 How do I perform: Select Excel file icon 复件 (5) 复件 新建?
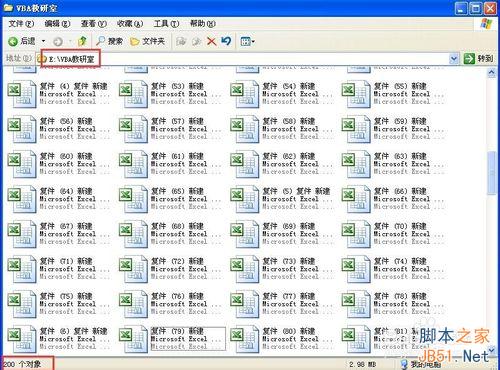coord(245,199)
